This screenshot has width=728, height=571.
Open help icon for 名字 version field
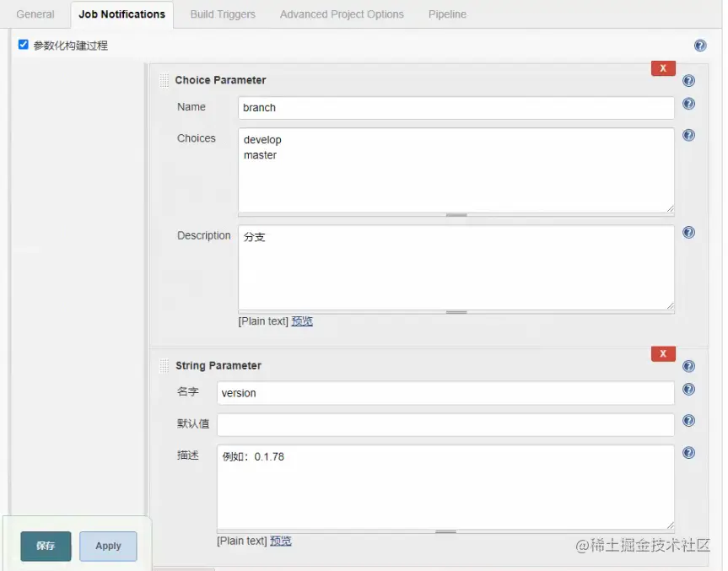688,389
